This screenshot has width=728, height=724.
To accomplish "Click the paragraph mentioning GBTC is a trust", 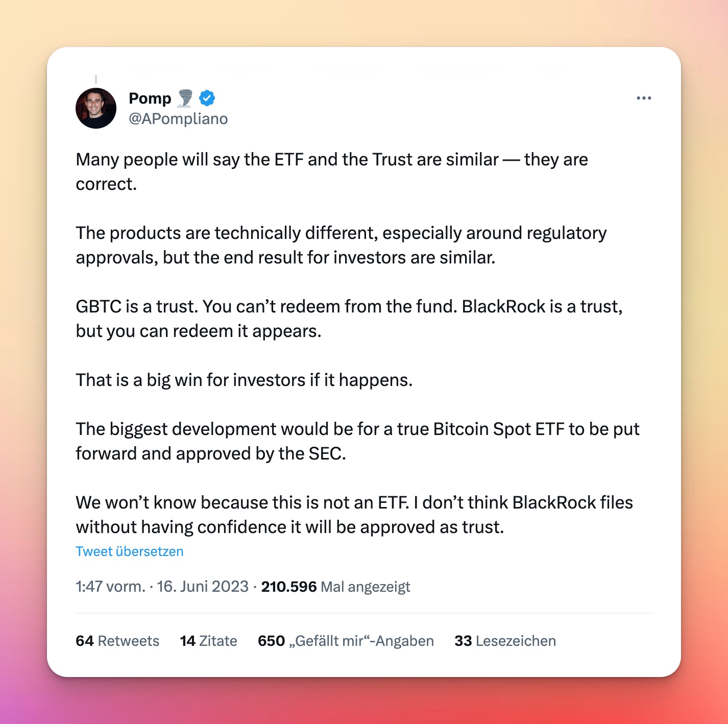I will pos(349,319).
